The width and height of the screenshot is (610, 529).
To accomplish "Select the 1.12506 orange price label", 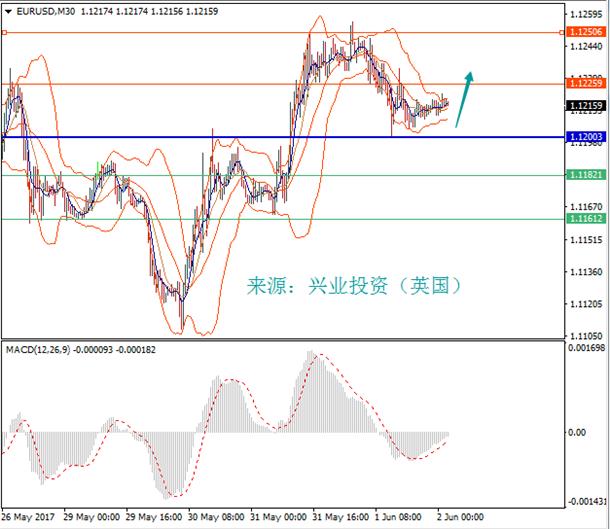I will (586, 32).
